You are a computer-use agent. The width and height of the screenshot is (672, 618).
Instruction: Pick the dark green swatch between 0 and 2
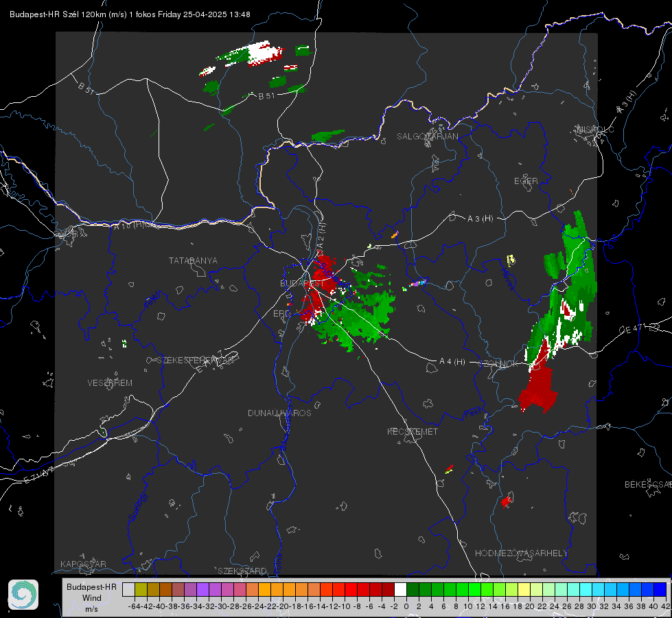tap(413, 589)
